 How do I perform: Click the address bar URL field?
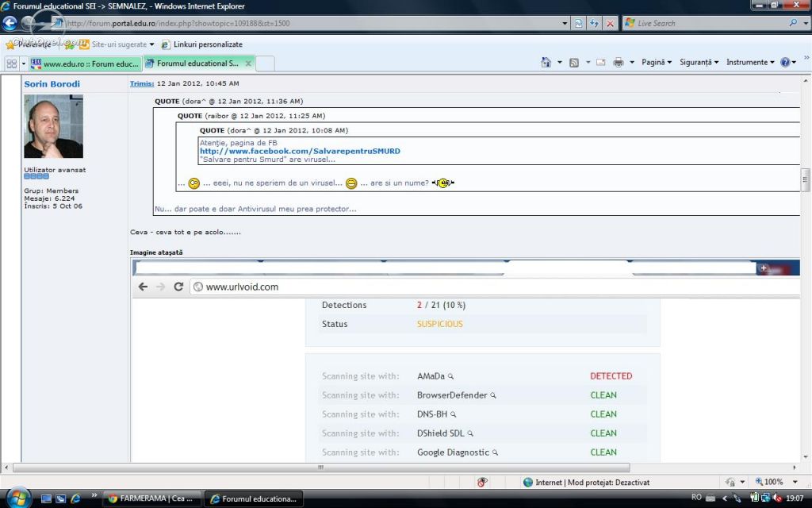(311, 23)
